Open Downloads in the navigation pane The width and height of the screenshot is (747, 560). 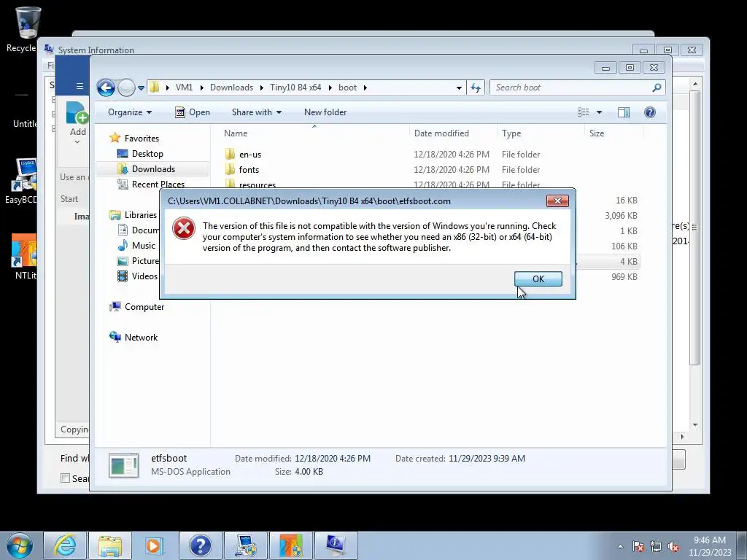click(153, 169)
